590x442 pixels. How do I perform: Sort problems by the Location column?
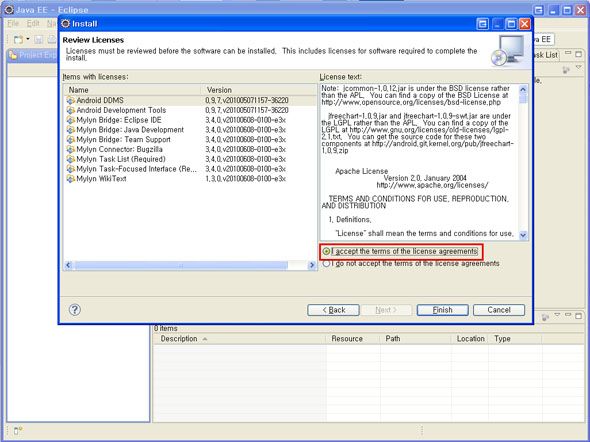point(470,339)
